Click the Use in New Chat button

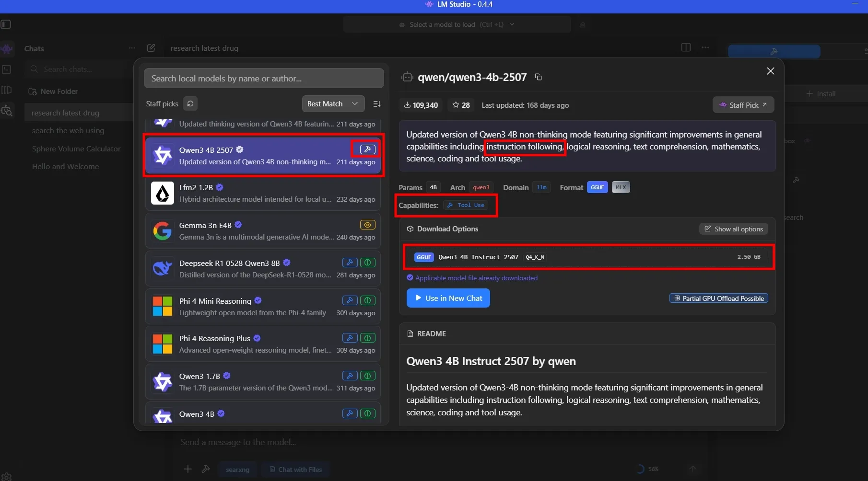[448, 298]
